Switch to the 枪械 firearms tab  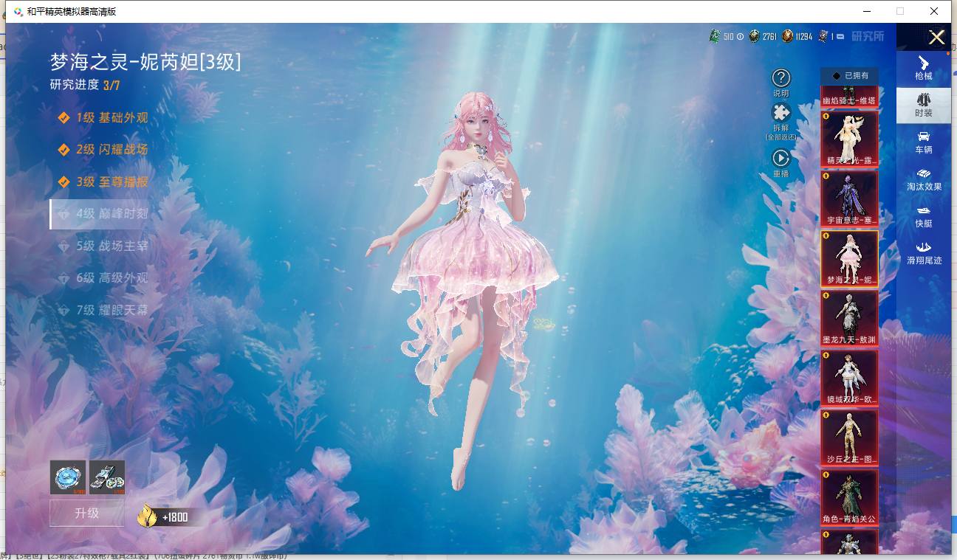pyautogui.click(x=924, y=68)
